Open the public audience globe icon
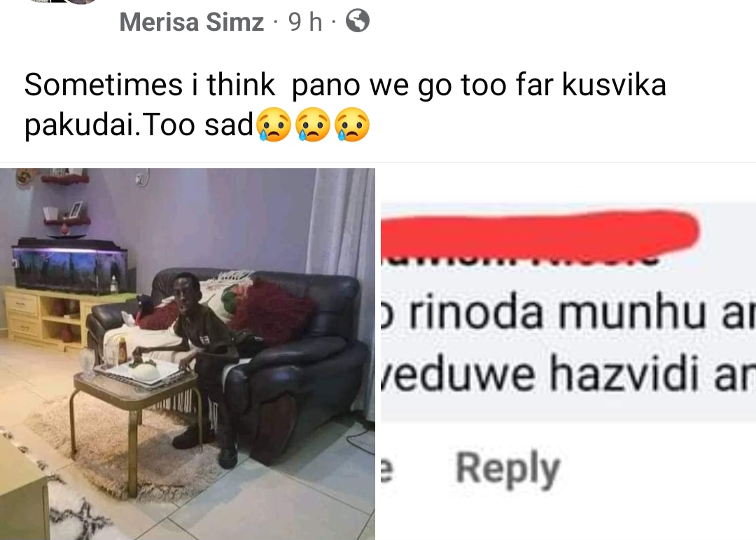The image size is (756, 540). 358,21
